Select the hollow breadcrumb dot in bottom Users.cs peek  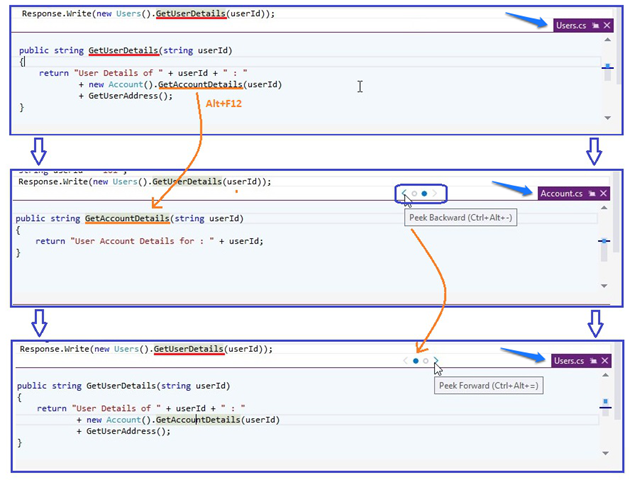(x=426, y=361)
